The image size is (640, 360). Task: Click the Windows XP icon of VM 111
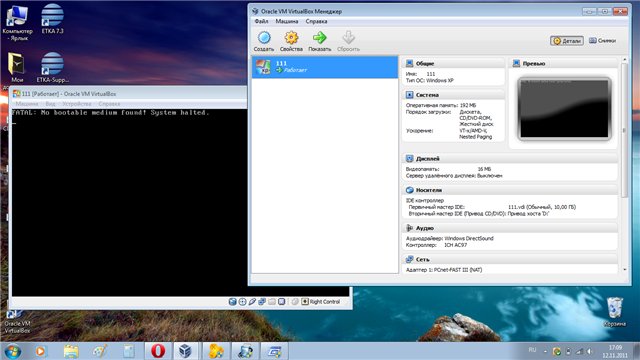[263, 67]
